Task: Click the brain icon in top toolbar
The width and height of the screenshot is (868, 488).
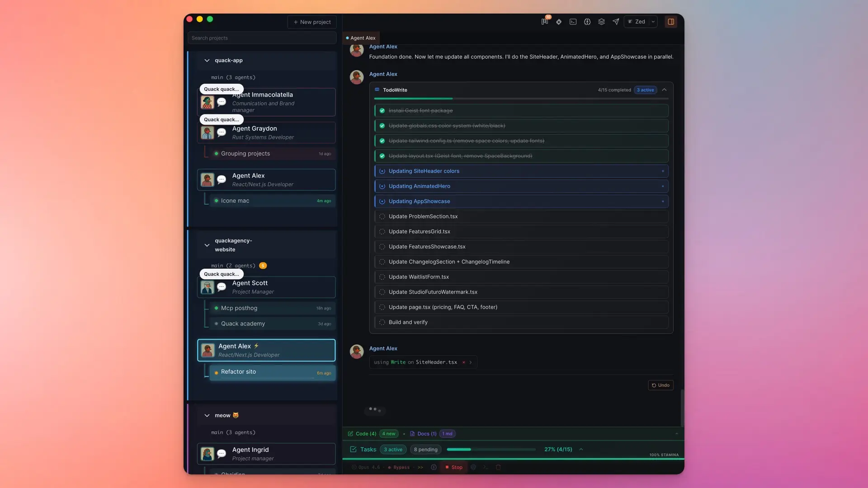Action: tap(587, 22)
